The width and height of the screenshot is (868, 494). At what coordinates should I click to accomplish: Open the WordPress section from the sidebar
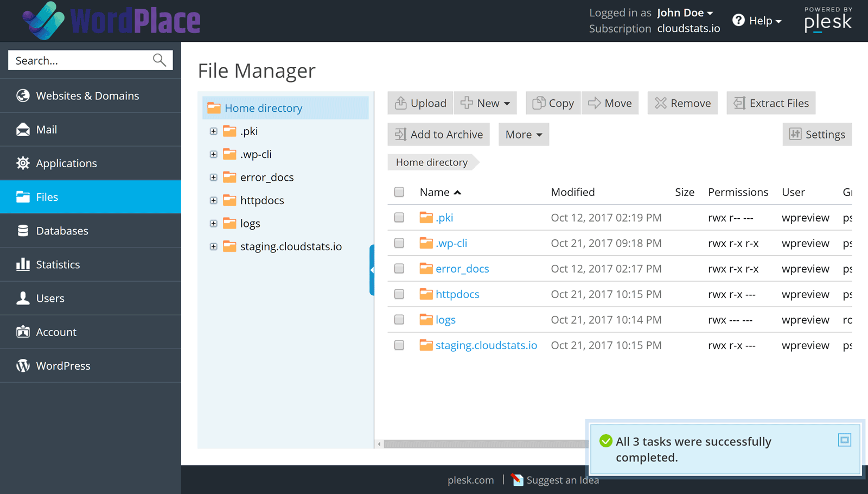point(63,365)
